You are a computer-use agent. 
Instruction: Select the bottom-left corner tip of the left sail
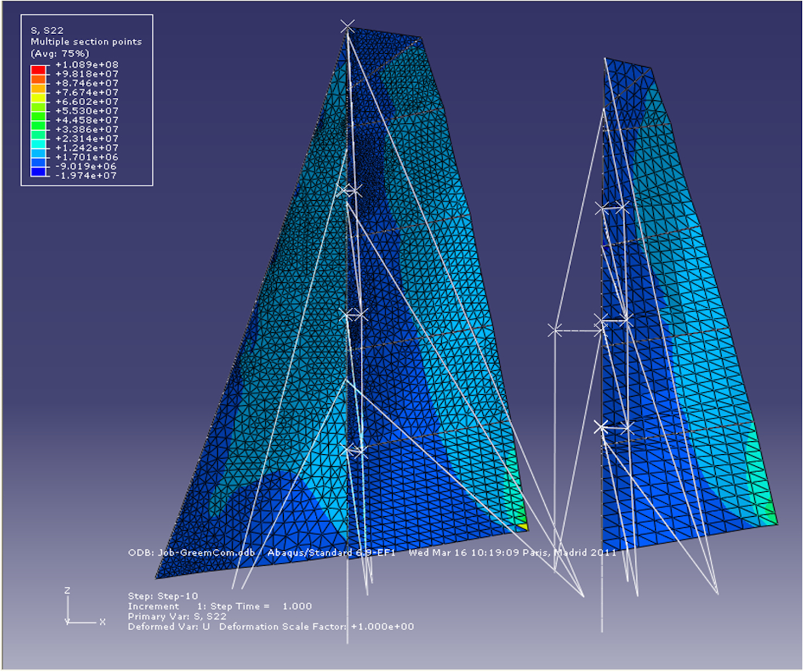tap(157, 576)
